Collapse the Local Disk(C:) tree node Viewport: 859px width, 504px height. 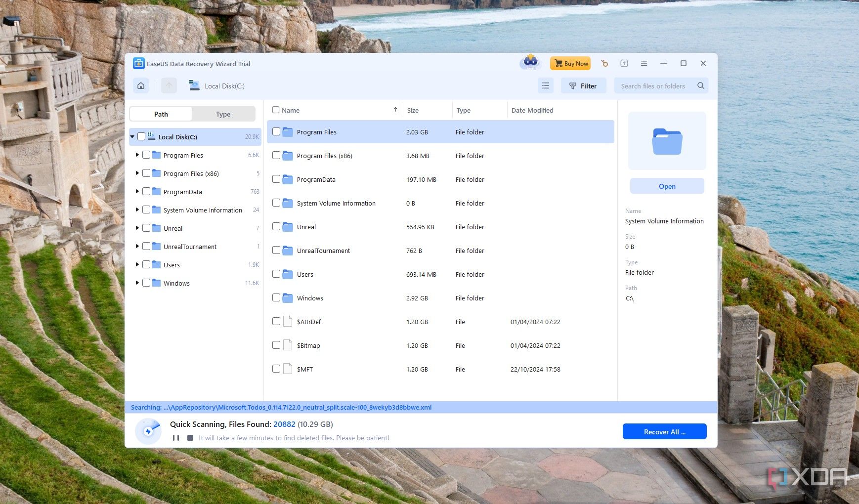pos(132,137)
